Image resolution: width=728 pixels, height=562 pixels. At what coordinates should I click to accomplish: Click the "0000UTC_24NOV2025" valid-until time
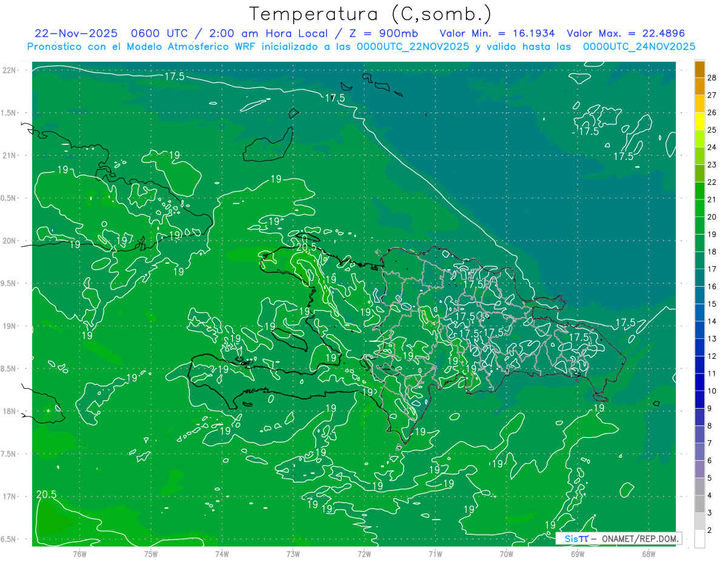639,47
